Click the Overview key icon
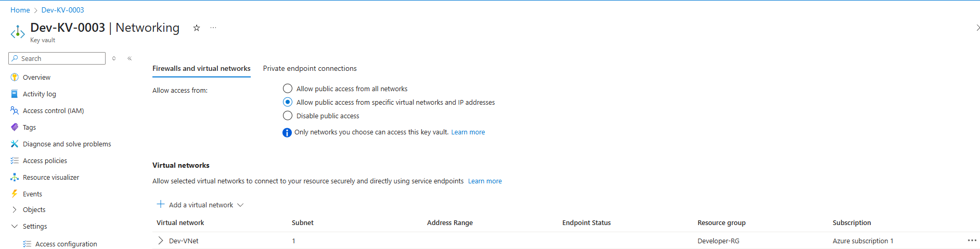The image size is (980, 249). tap(15, 77)
